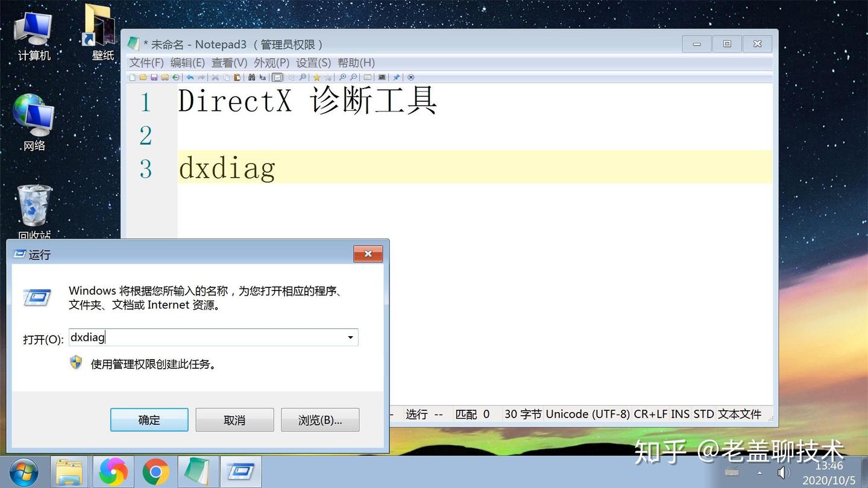
Task: Click the Redo arrow icon
Action: pos(202,77)
